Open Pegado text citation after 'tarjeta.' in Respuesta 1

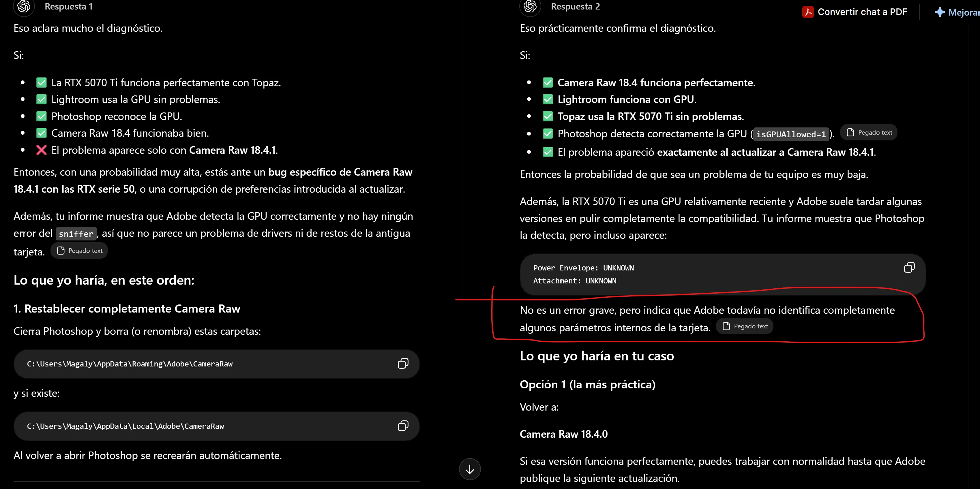pos(80,251)
